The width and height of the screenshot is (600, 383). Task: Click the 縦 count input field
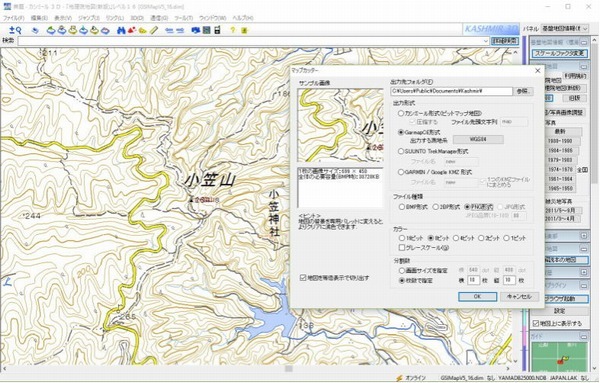point(509,280)
